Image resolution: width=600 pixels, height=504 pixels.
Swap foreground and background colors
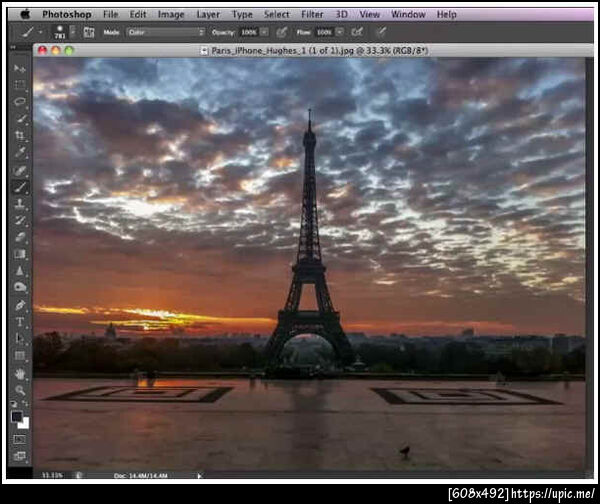[25, 403]
